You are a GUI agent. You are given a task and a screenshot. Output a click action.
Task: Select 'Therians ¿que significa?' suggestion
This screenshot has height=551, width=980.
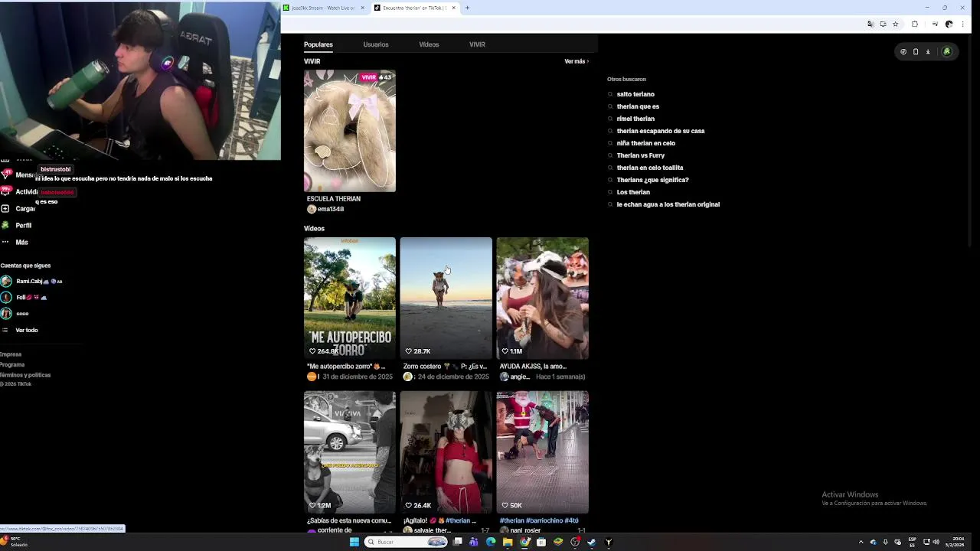pyautogui.click(x=653, y=180)
